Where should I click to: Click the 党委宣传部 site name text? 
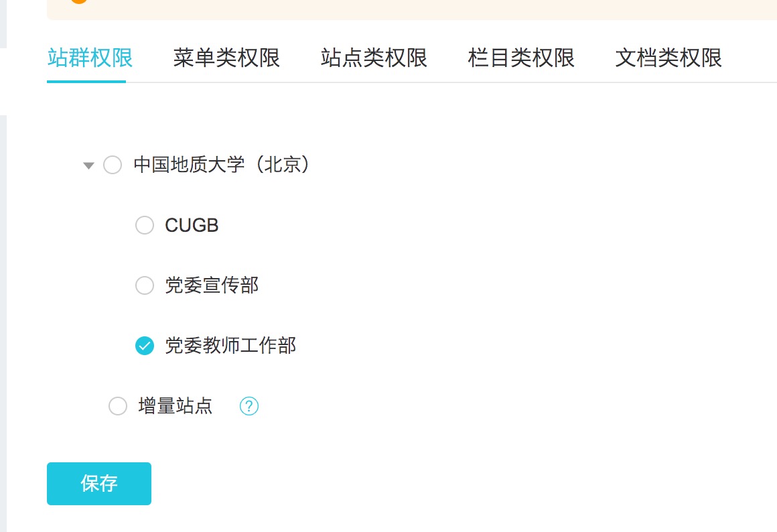click(212, 285)
